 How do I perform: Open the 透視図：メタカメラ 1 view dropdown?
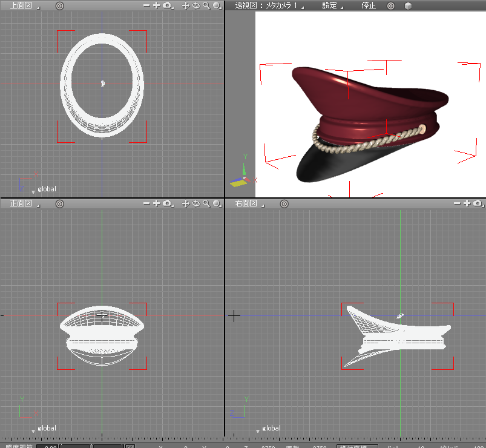pos(269,5)
